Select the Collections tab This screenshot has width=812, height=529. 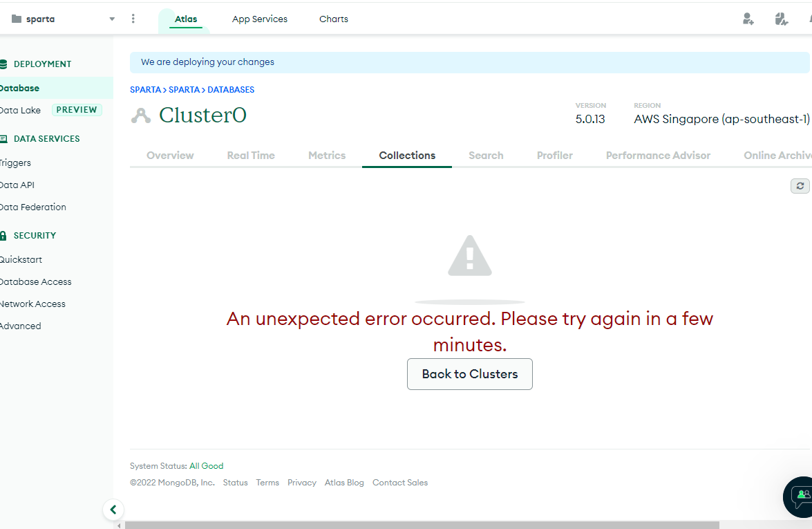click(x=407, y=156)
